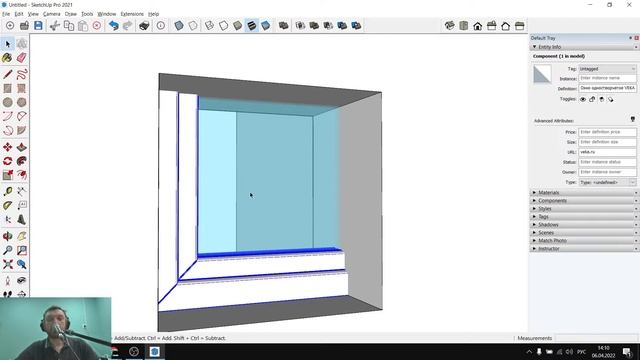Click the SketchUp icon in Windows taskbar
Image resolution: width=640 pixels, height=360 pixels.
click(155, 351)
